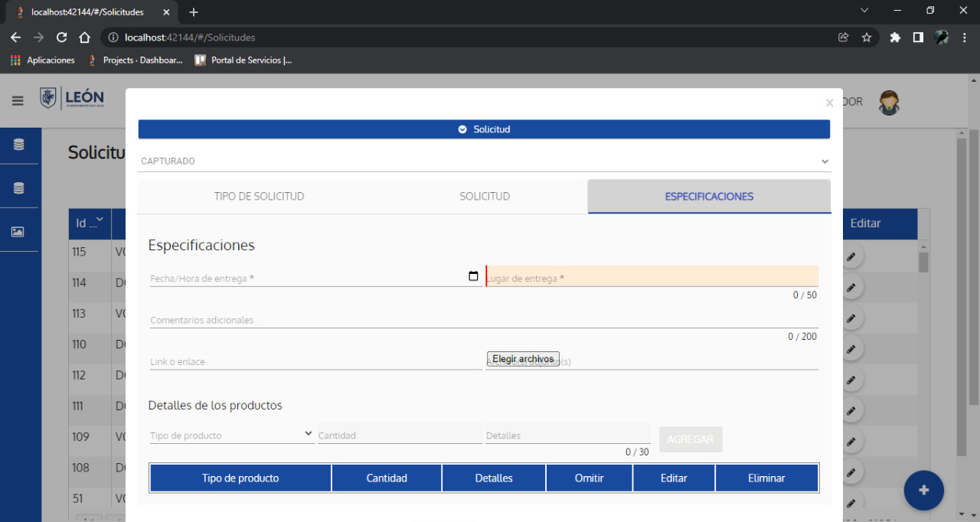Close the Solicitud dialog with X
The width and height of the screenshot is (980, 522).
[x=829, y=103]
